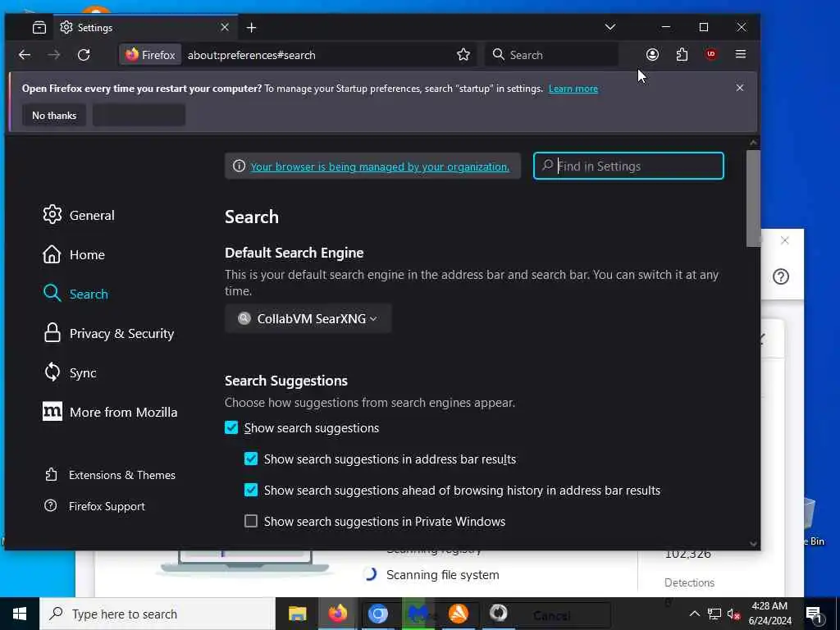Screen dimensions: 840x630
Task: Click the taskbar Type here to search box
Action: click(157, 614)
